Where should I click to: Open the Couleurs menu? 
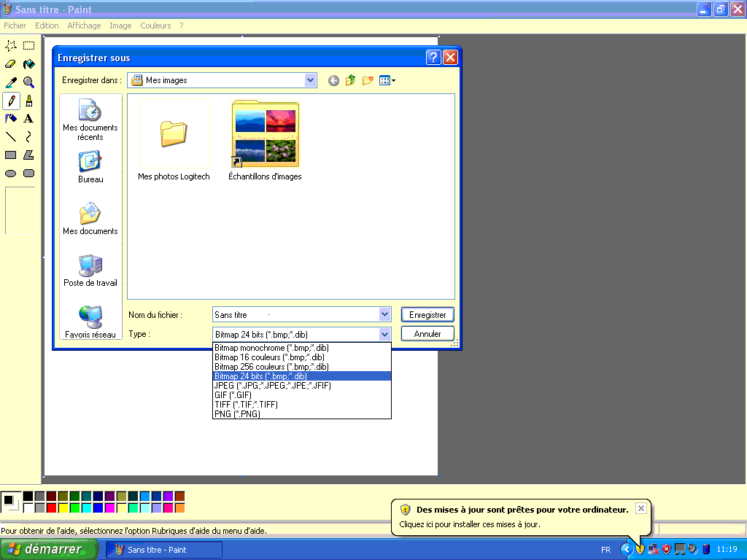click(x=155, y=26)
